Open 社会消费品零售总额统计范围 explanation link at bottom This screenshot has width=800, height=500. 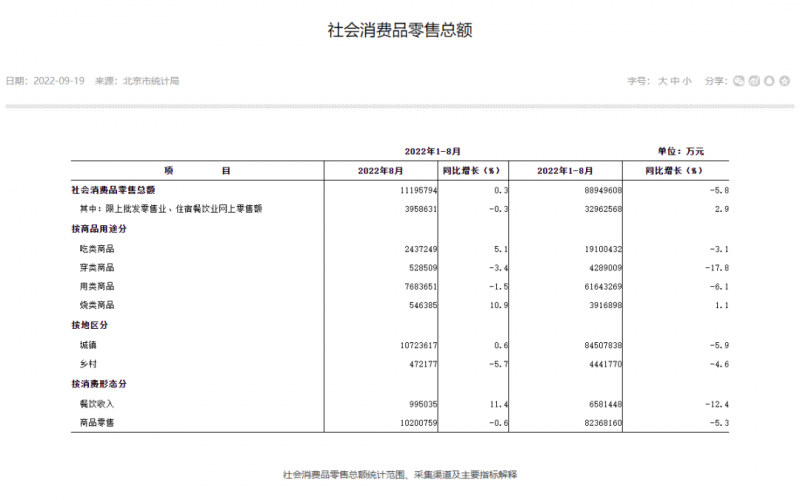[400, 475]
